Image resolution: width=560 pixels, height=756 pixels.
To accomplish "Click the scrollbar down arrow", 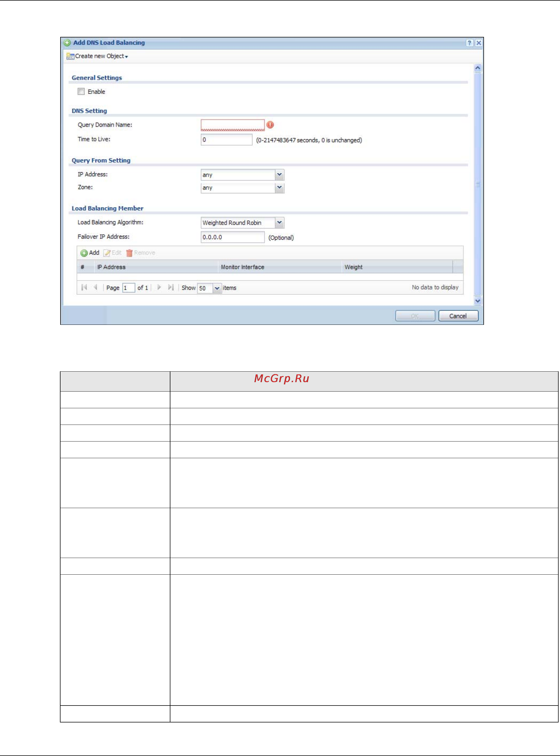I will [x=478, y=301].
